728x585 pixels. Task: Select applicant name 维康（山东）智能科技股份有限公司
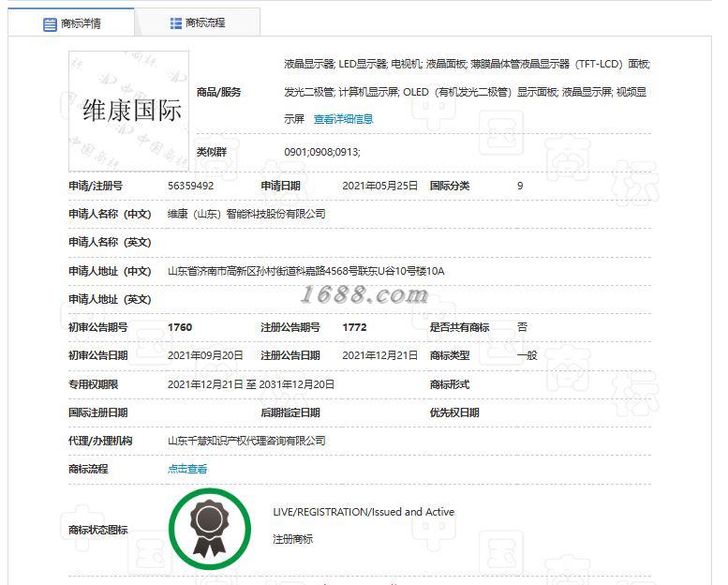[246, 214]
